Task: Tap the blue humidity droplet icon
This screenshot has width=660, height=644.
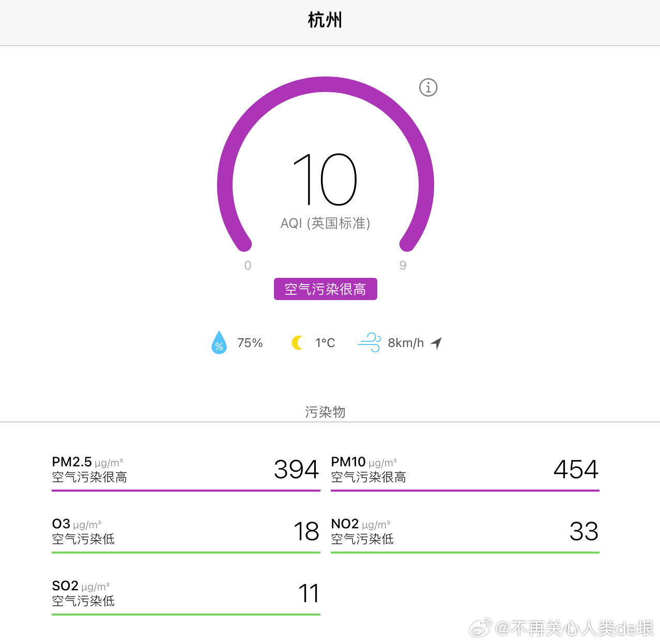Action: (x=219, y=343)
